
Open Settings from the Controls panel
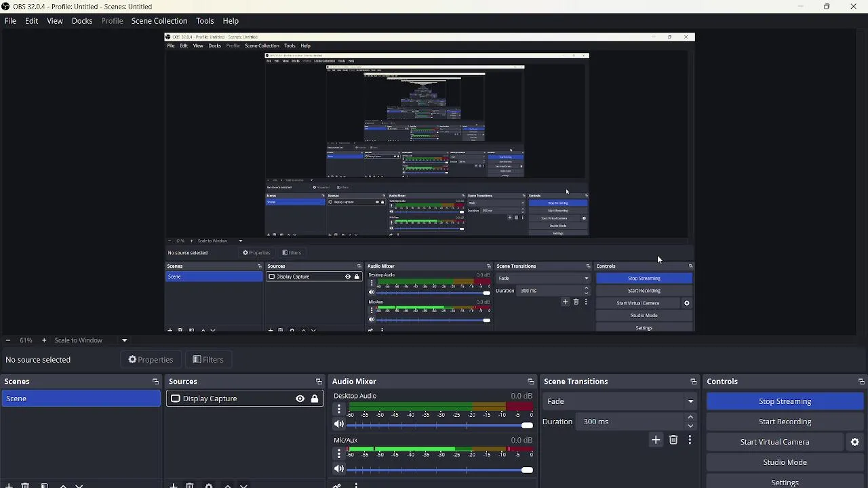(785, 482)
